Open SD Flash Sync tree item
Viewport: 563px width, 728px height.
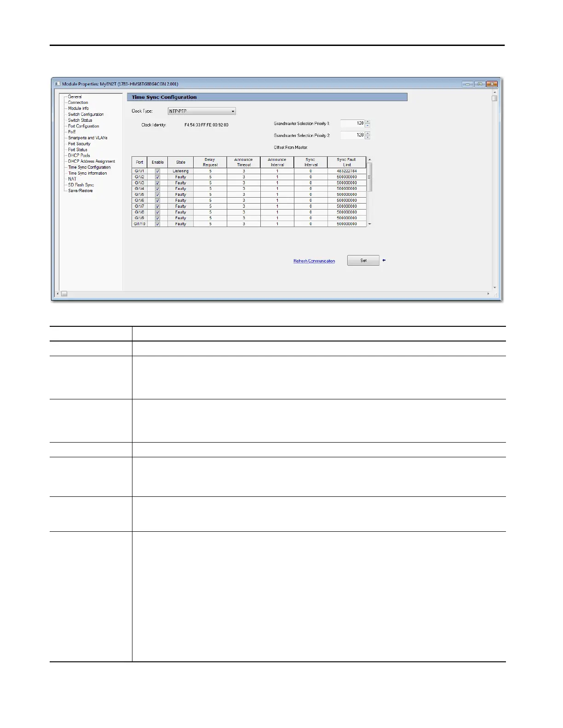coord(81,185)
